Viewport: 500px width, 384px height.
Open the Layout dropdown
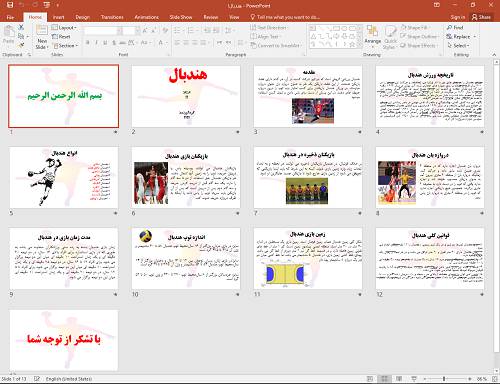pyautogui.click(x=64, y=28)
